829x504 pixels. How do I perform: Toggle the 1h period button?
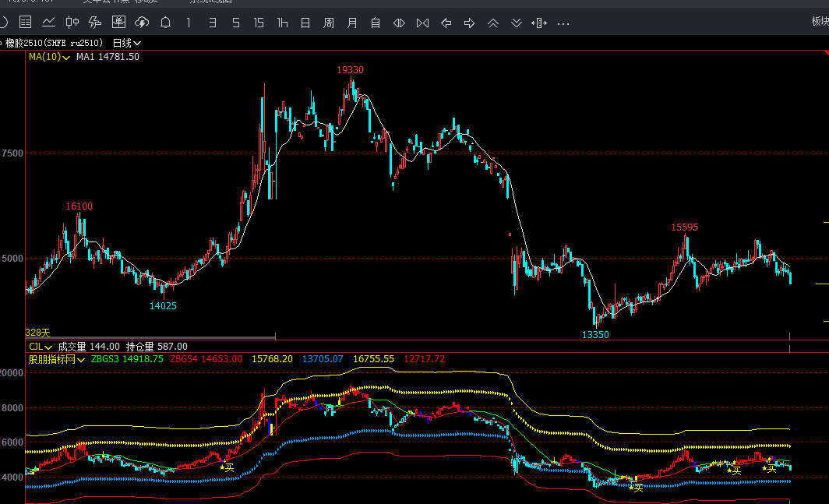click(282, 23)
